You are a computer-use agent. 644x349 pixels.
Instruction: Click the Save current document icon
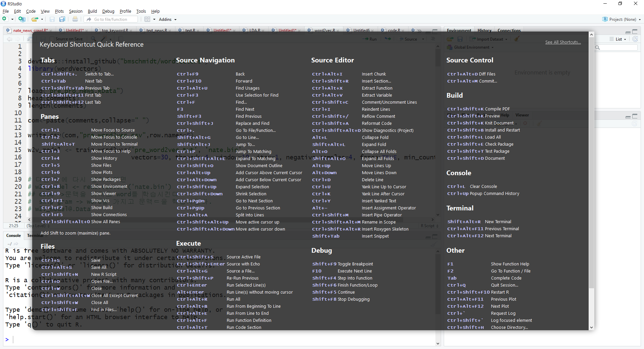tap(52, 19)
